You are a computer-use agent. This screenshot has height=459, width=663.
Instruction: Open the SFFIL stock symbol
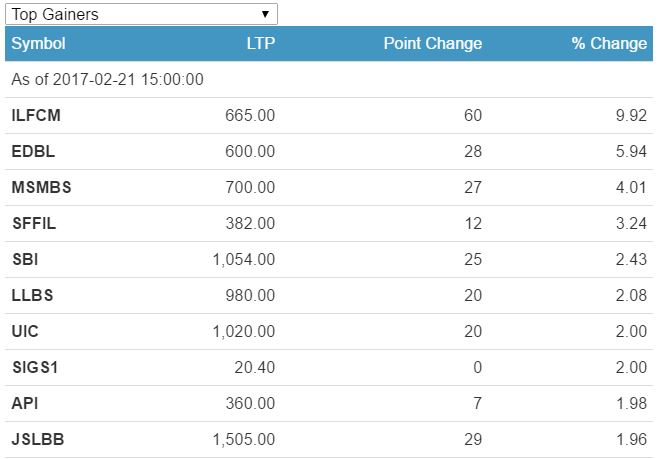tap(34, 224)
